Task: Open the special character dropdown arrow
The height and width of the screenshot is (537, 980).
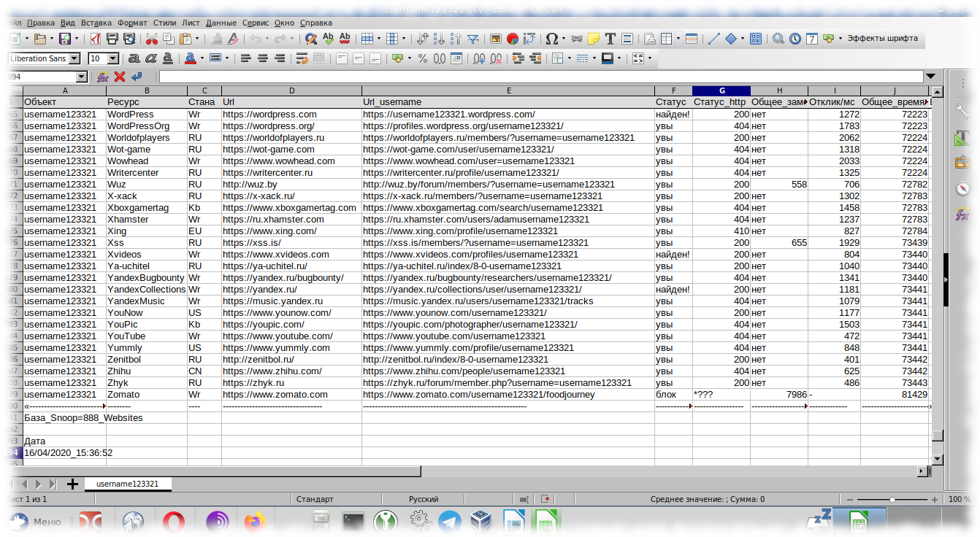Action: pyautogui.click(x=563, y=39)
